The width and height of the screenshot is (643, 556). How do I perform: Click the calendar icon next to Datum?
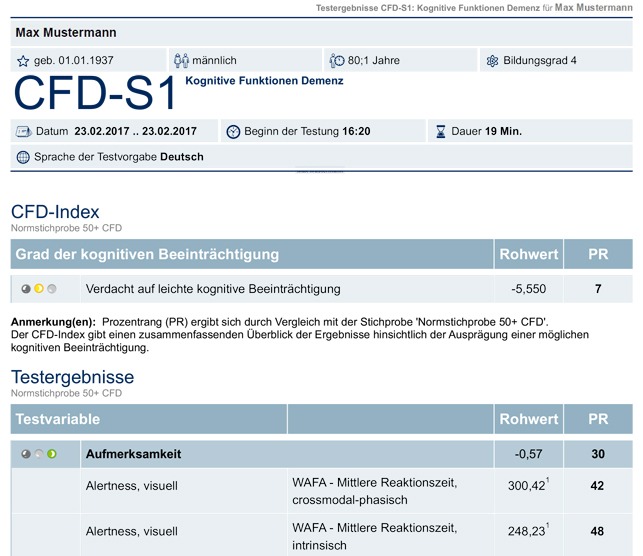coord(23,132)
